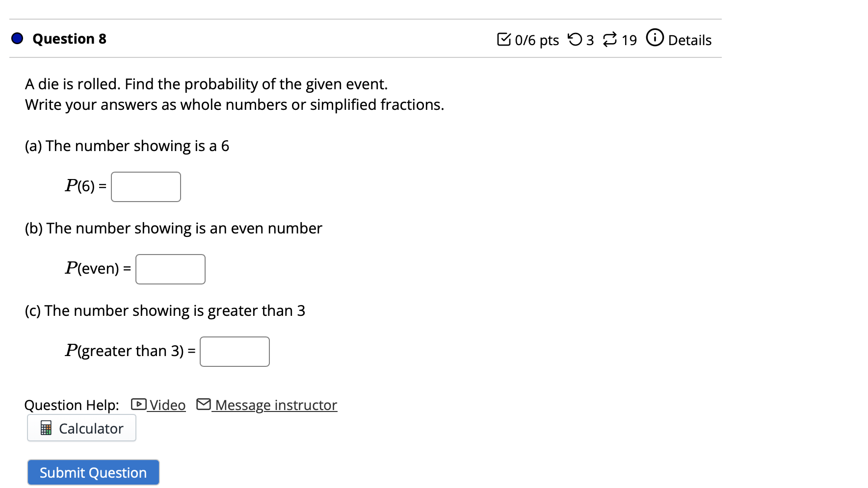
Task: Click the envelope icon beside Message instructor
Action: [204, 405]
